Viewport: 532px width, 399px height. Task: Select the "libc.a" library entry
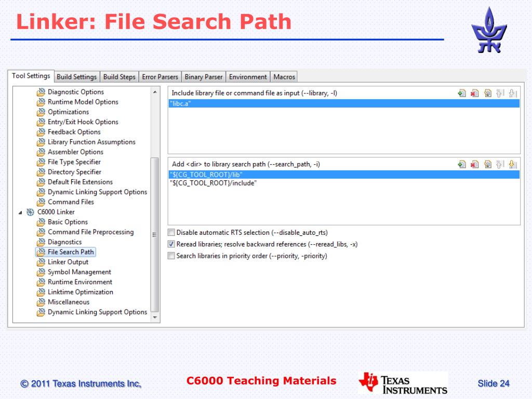click(x=344, y=103)
